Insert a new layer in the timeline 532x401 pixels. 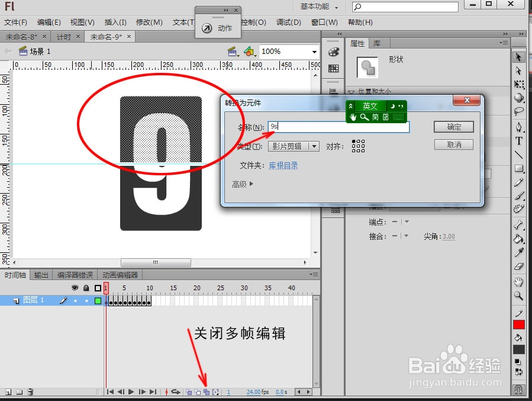pos(8,392)
